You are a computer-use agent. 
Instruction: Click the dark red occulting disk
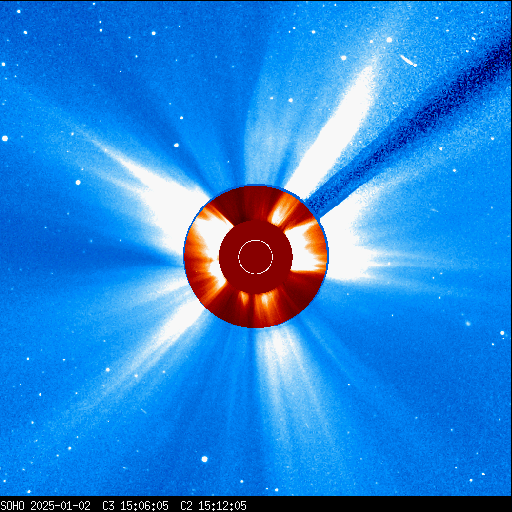click(x=256, y=257)
